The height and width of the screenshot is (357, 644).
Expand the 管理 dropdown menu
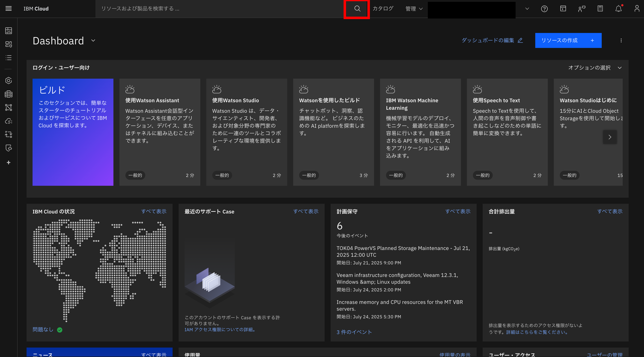pyautogui.click(x=414, y=9)
